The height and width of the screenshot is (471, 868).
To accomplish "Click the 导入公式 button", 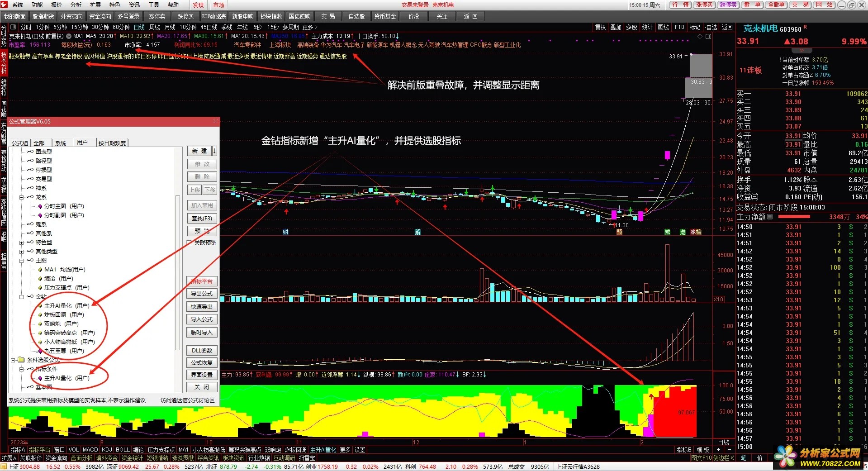I will [202, 319].
